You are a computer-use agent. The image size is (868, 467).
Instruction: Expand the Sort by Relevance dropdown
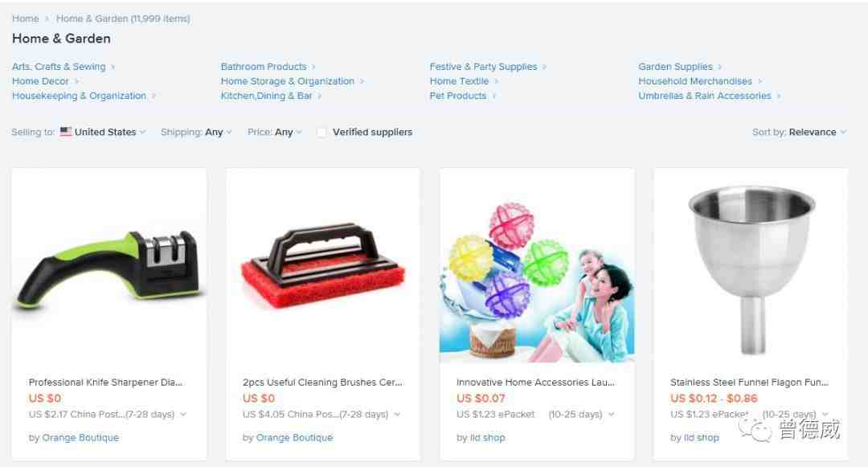click(799, 133)
